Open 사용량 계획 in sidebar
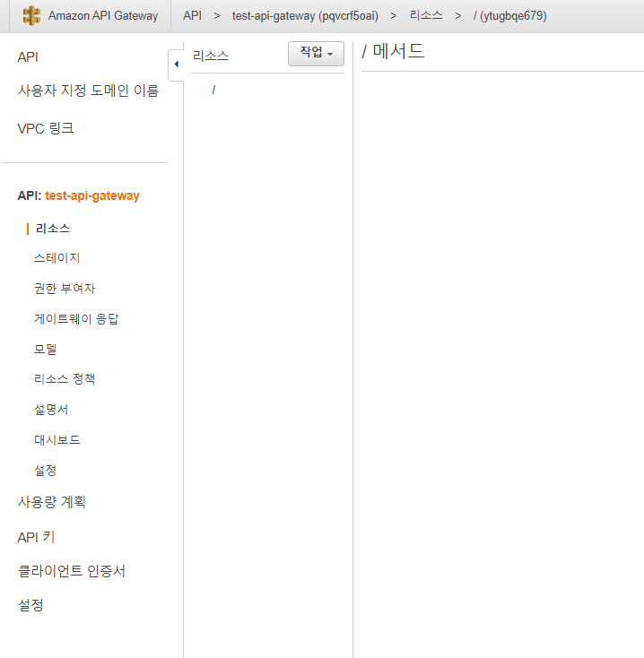Viewport: 644px width, 658px height. (x=52, y=502)
